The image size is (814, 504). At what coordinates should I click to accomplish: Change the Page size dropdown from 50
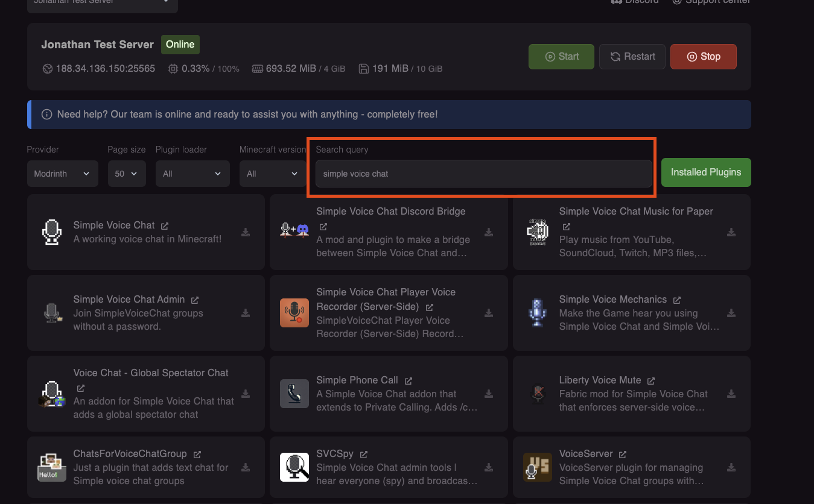(126, 173)
